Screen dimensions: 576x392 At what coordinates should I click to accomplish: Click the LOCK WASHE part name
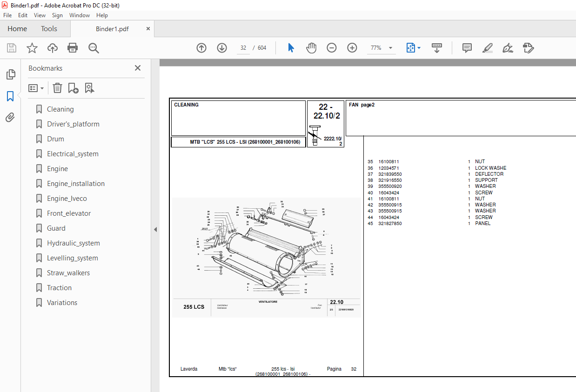pos(490,168)
